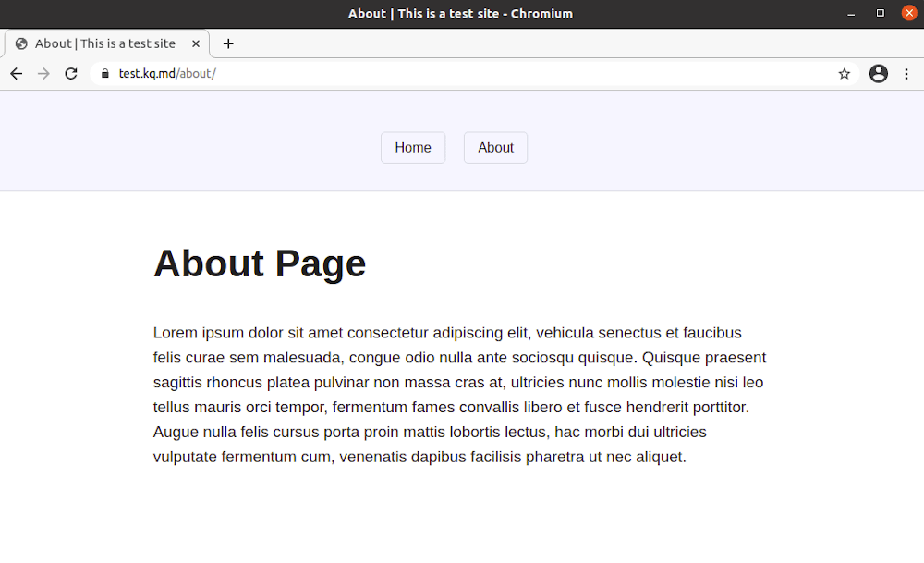This screenshot has height=563, width=924.
Task: Open the browser profile avatar menu
Action: point(878,73)
